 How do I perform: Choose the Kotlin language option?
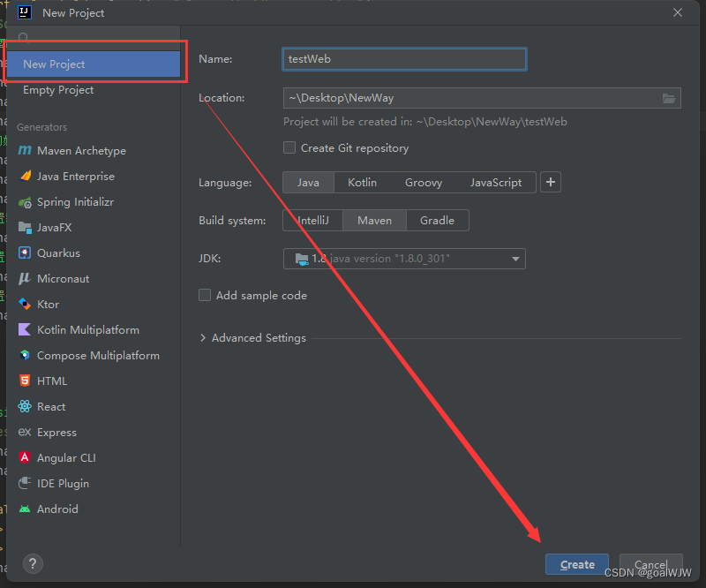(362, 182)
